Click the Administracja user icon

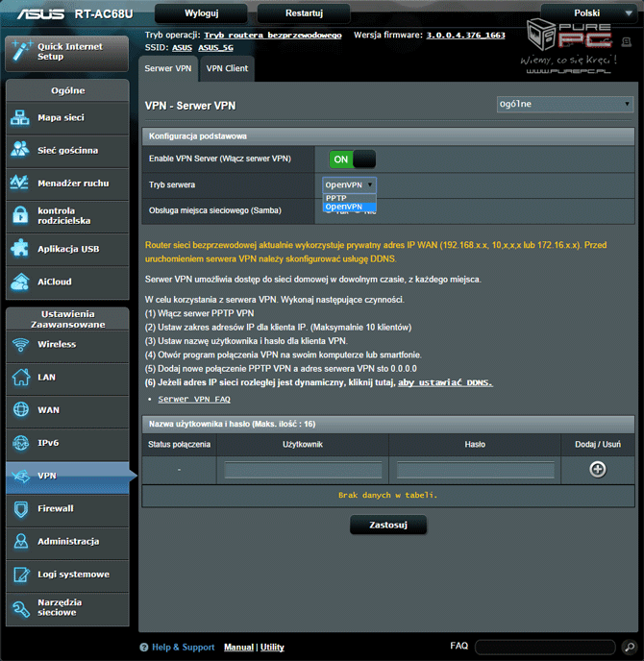(x=20, y=541)
